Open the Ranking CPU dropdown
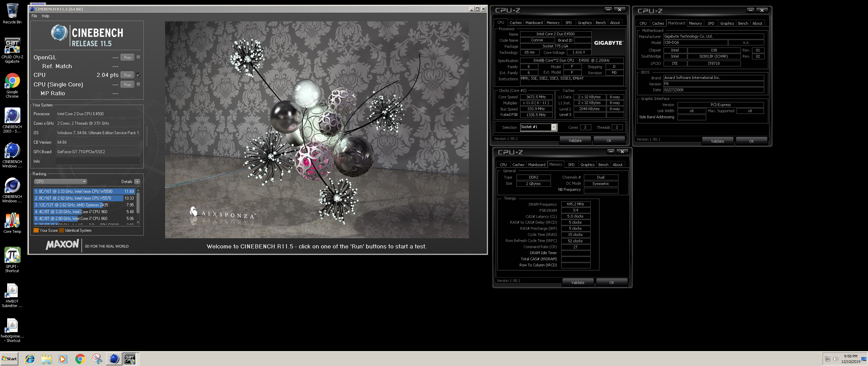 [x=60, y=182]
